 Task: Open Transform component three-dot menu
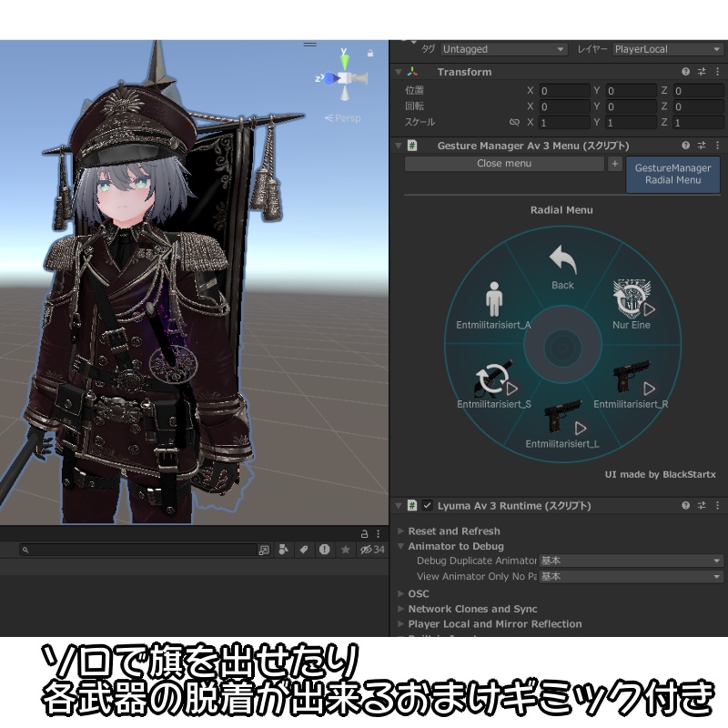pyautogui.click(x=717, y=72)
